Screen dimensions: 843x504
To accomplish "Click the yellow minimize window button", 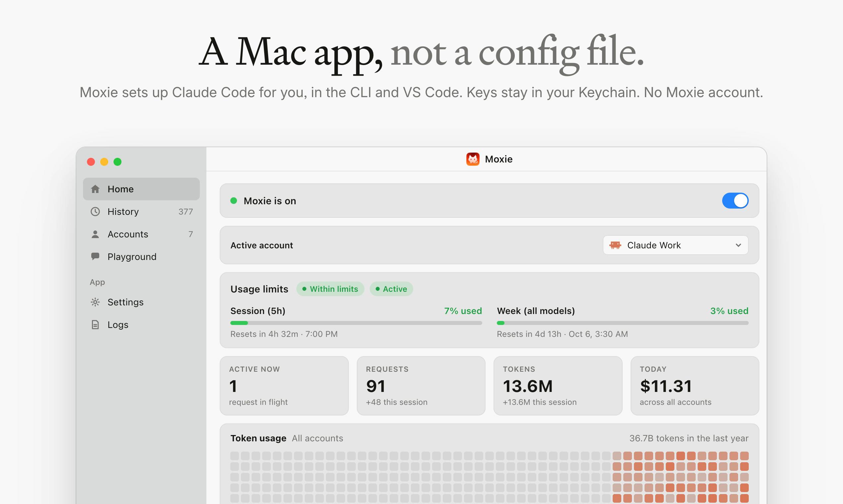I will (x=104, y=162).
